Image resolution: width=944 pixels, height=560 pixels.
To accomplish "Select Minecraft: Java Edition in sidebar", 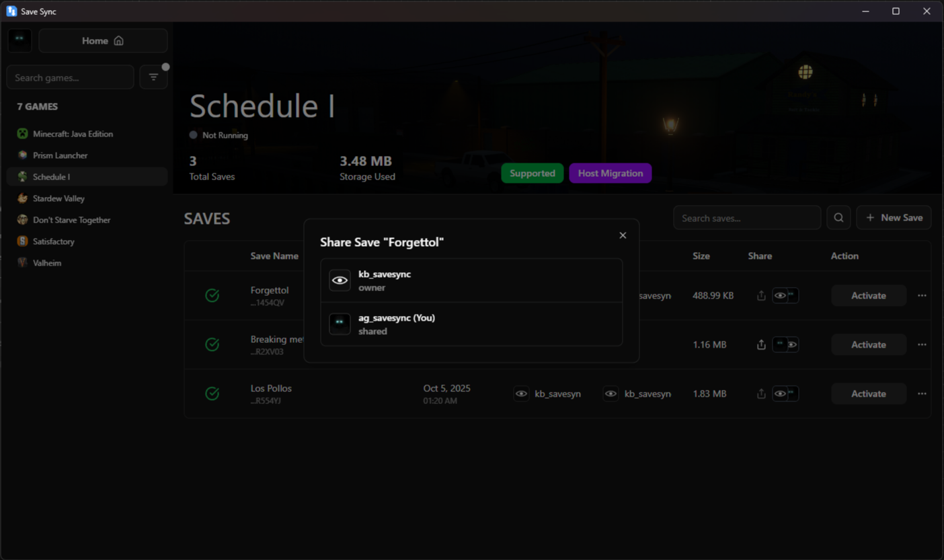I will pyautogui.click(x=87, y=134).
